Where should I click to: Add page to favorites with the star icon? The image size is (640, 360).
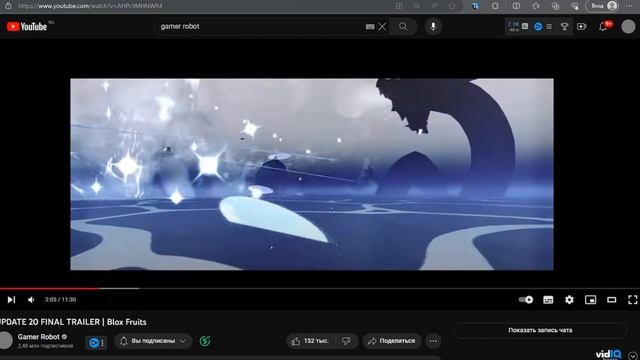(452, 6)
